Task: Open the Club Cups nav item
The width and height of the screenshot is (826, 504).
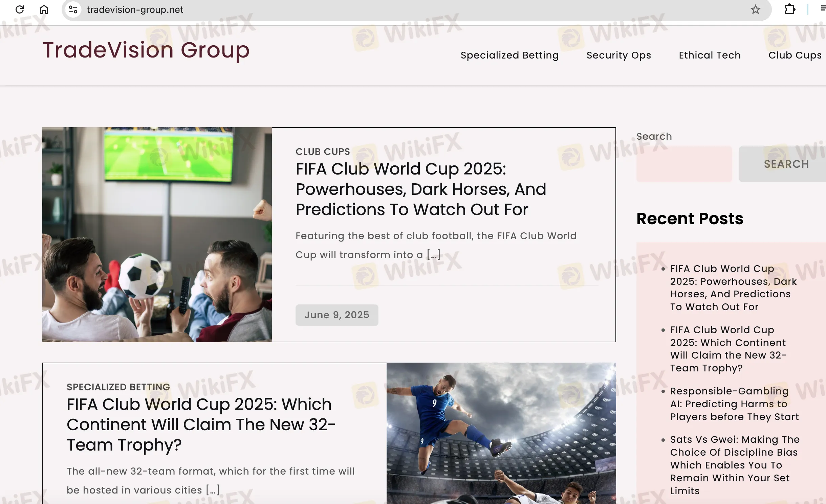Action: 795,55
